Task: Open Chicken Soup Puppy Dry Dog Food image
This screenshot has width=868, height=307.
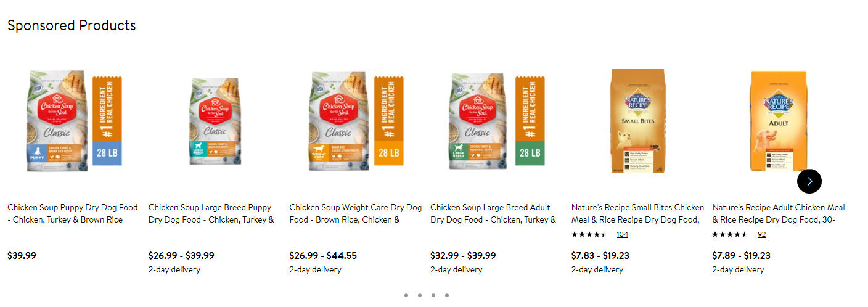Action: [73, 121]
